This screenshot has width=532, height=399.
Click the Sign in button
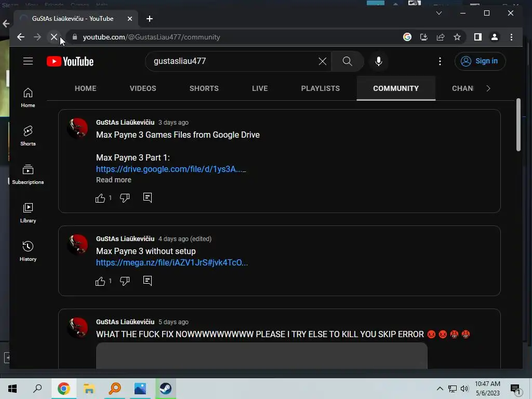point(480,61)
